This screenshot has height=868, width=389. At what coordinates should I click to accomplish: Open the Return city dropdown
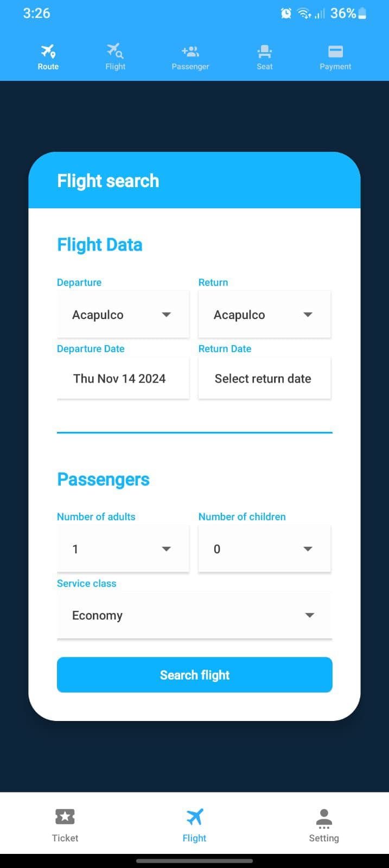point(264,314)
